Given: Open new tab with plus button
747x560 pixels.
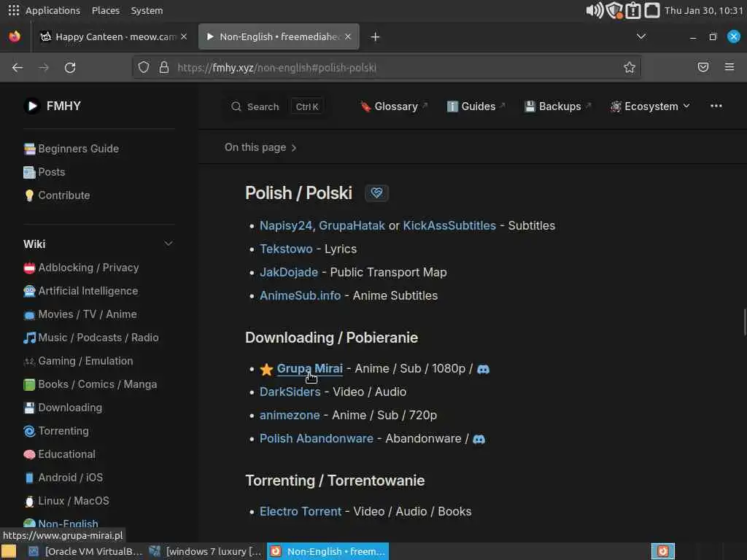Looking at the screenshot, I should pos(376,36).
